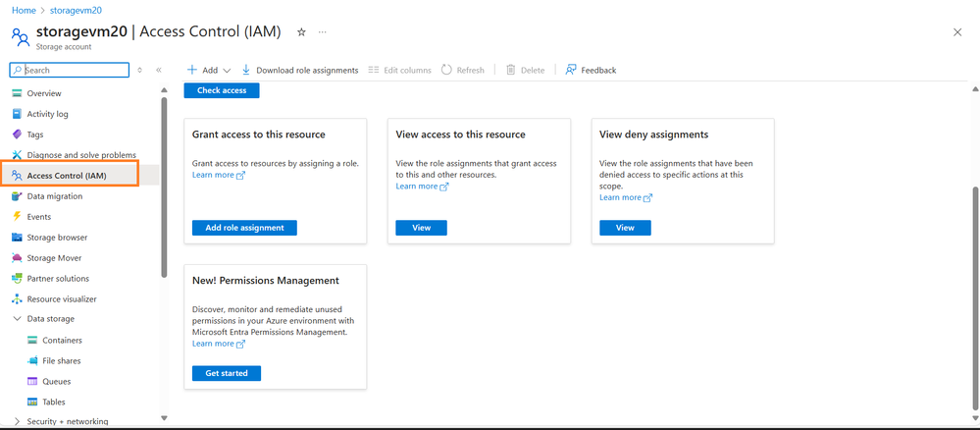Click Add role assignment button
The width and height of the screenshot is (980, 430).
244,228
